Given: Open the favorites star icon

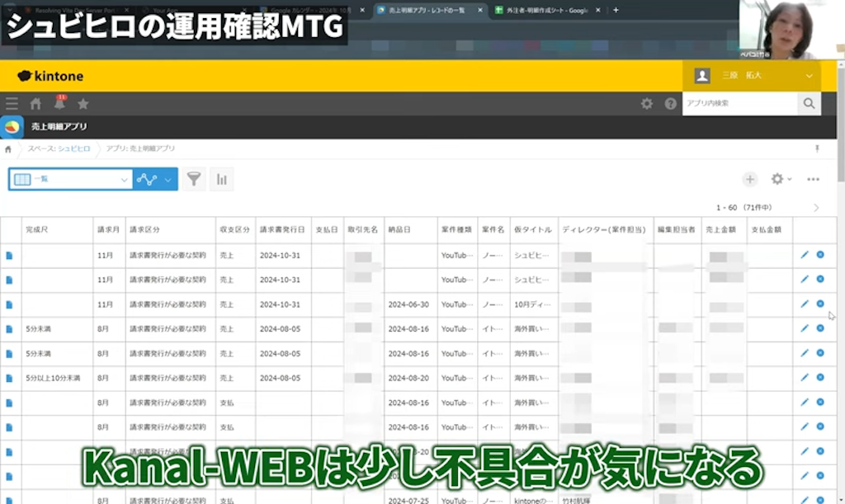Looking at the screenshot, I should point(83,104).
